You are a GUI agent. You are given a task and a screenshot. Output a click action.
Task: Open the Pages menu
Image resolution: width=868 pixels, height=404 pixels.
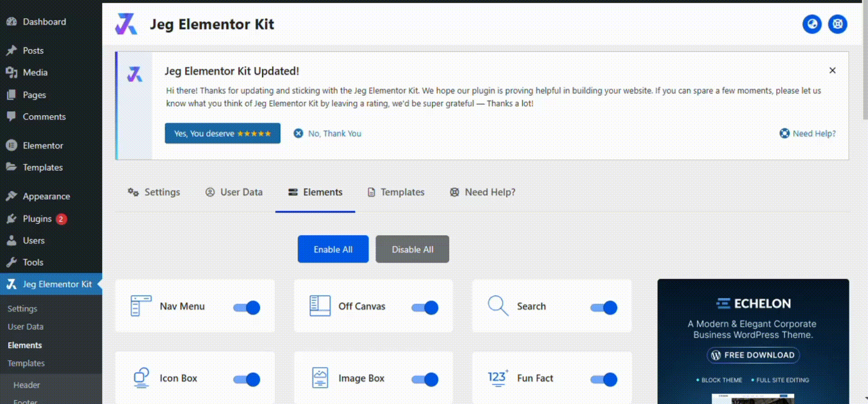click(x=34, y=95)
